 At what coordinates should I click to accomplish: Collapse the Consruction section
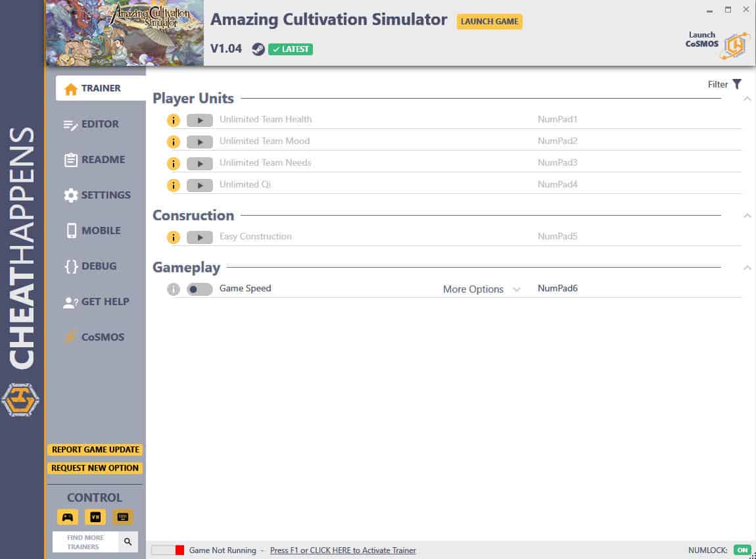[747, 216]
